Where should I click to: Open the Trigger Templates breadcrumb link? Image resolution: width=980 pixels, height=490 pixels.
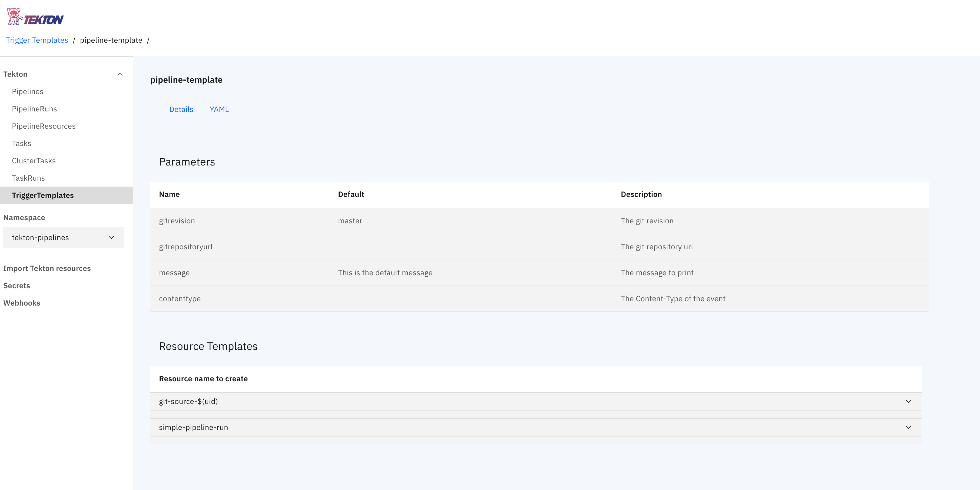tap(37, 40)
